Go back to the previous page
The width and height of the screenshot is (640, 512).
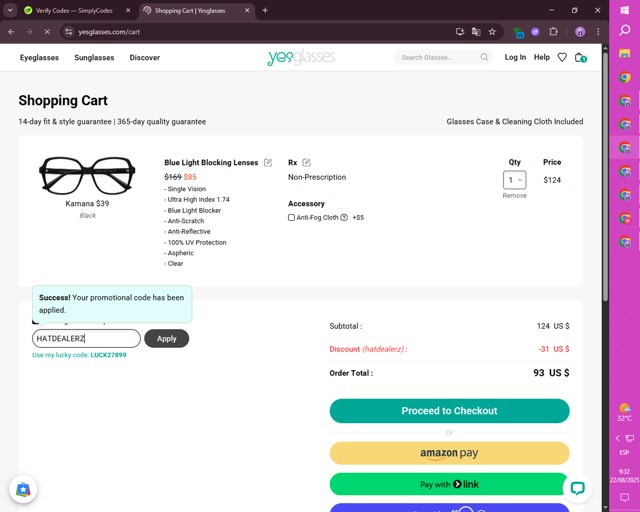(x=11, y=31)
